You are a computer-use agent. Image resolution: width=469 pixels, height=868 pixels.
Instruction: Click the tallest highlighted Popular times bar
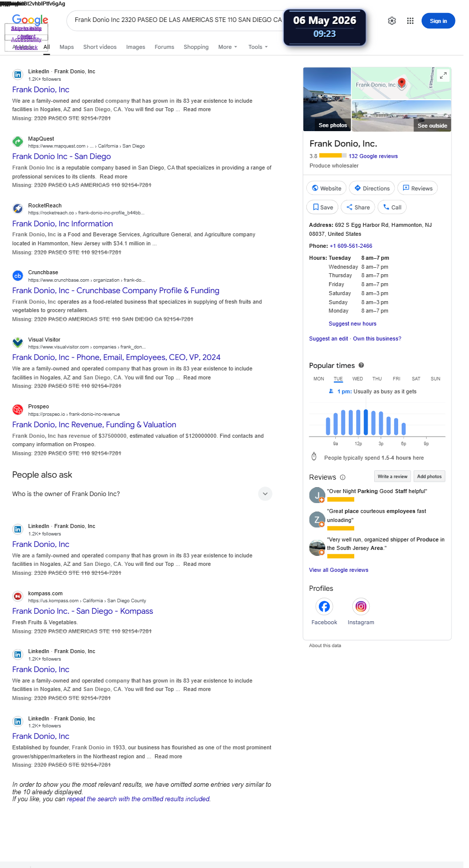pos(366,422)
